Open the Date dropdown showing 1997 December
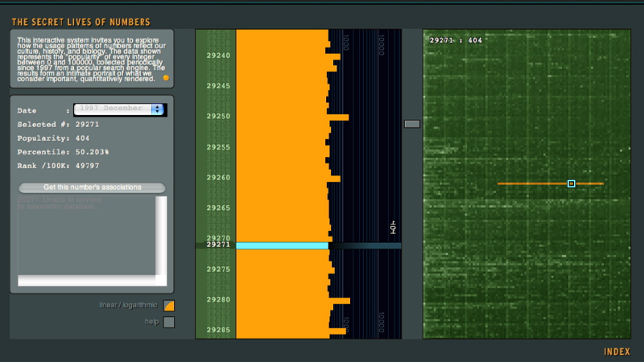This screenshot has height=362, width=644. 113,109
